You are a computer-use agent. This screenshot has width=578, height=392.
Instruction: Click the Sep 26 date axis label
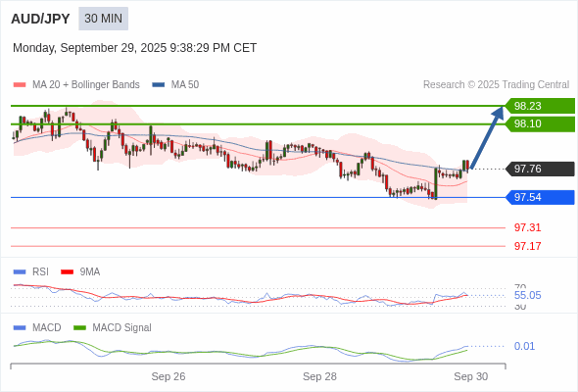[x=169, y=376]
